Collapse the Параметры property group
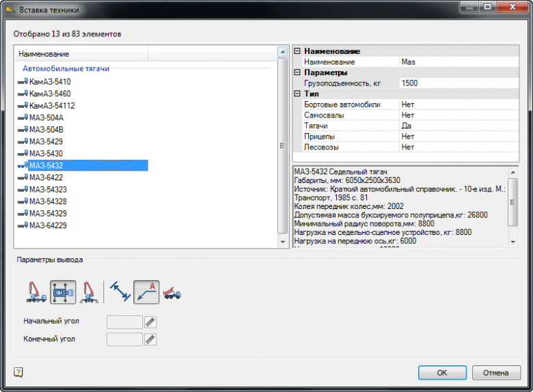The height and width of the screenshot is (392, 533). (297, 72)
